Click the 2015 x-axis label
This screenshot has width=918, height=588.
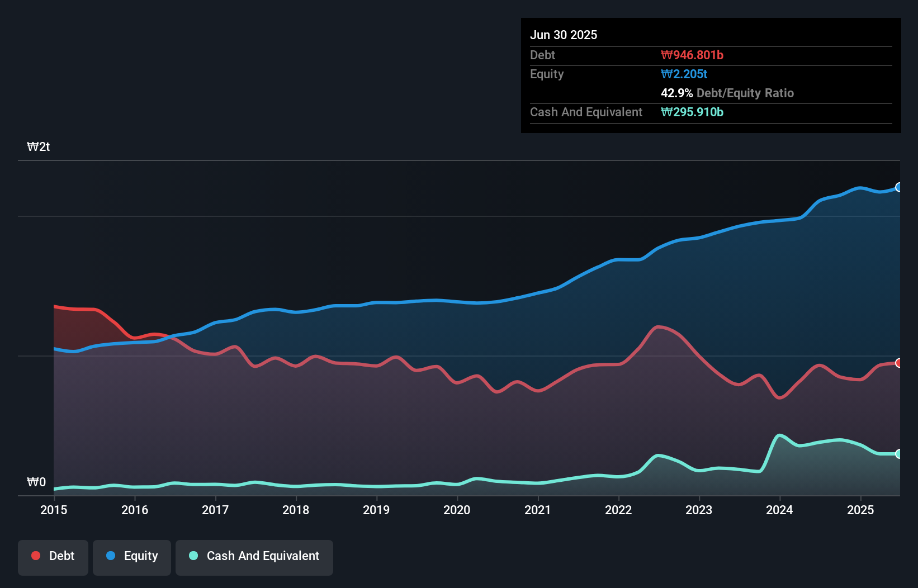tap(54, 510)
